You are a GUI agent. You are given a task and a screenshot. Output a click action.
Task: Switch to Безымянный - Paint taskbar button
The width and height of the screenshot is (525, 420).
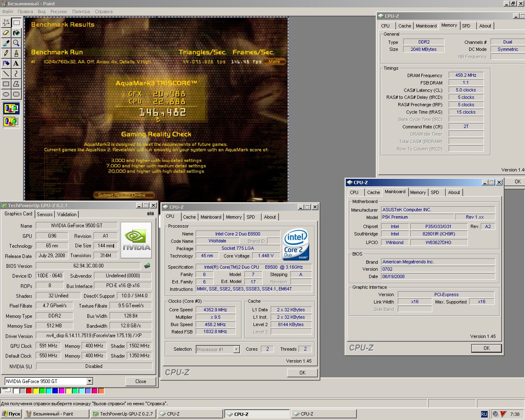point(56,414)
